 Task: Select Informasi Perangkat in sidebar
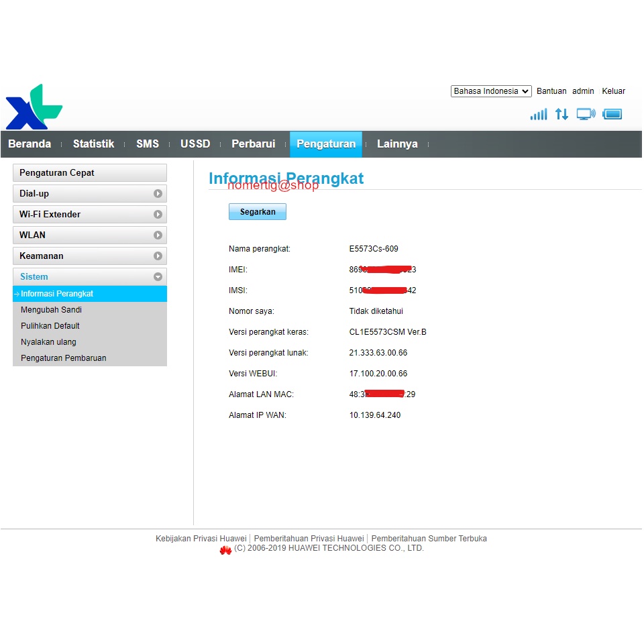tap(89, 294)
